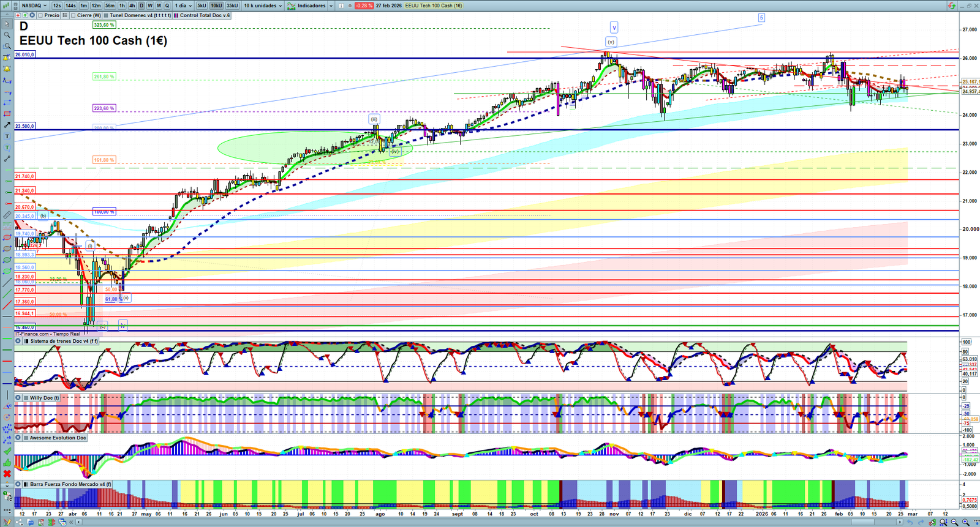Select the segment line drawing tool
This screenshot has height=527, width=980.
[7, 159]
